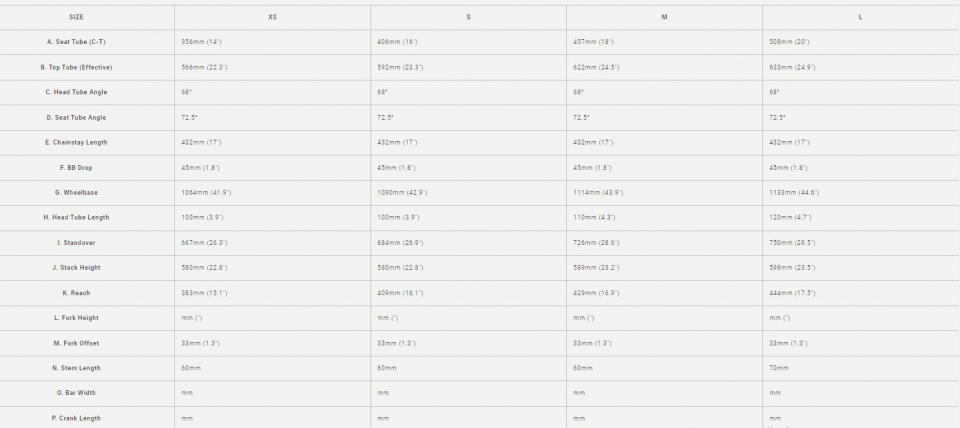Click the B. Top Tube (Effective) label
The image size is (960, 428).
(77, 67)
